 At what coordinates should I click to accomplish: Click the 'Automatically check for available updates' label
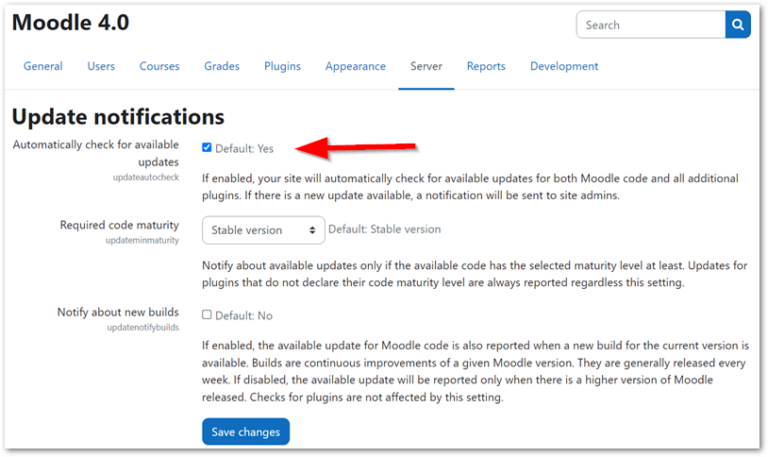point(96,153)
